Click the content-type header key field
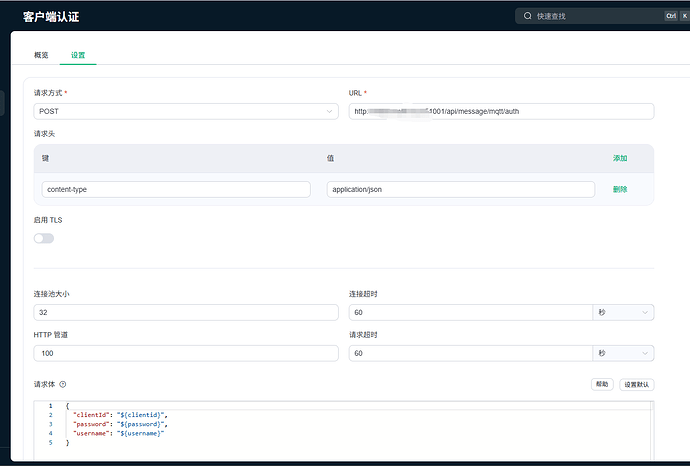Image resolution: width=690 pixels, height=466 pixels. [176, 189]
